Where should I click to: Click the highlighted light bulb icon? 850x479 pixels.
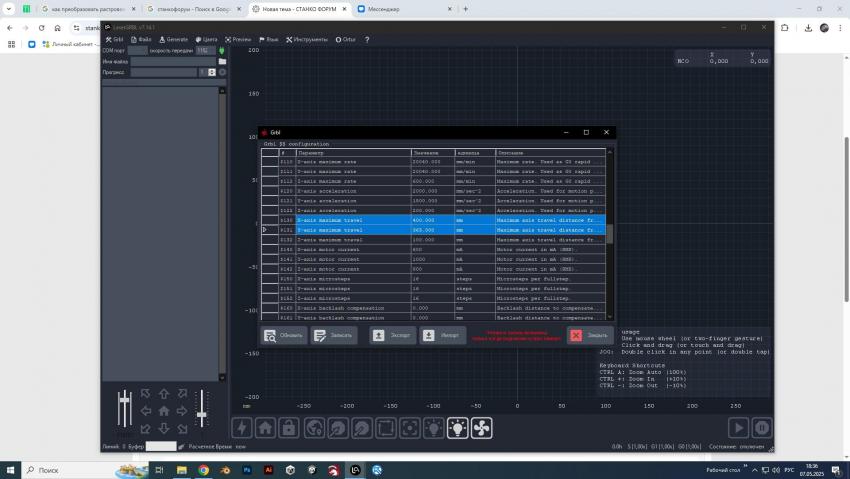pyautogui.click(x=457, y=428)
